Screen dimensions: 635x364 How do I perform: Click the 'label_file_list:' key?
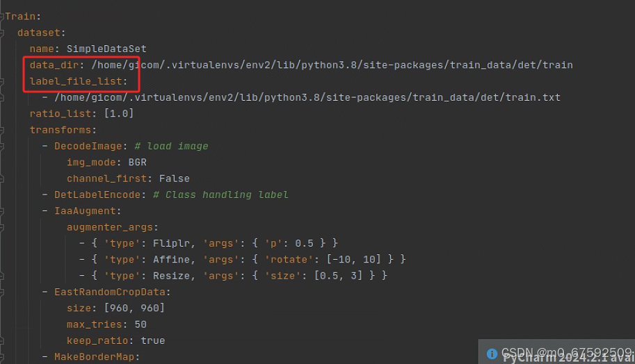[x=79, y=81]
